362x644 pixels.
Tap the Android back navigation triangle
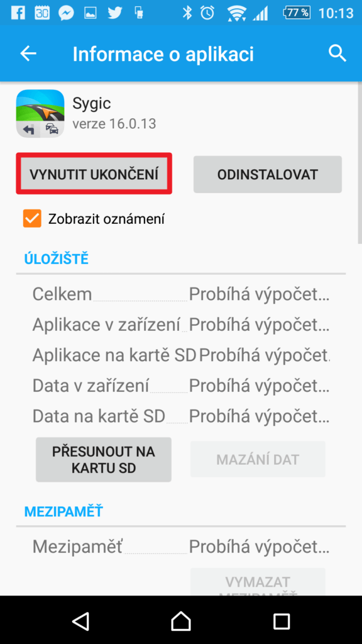pos(80,621)
